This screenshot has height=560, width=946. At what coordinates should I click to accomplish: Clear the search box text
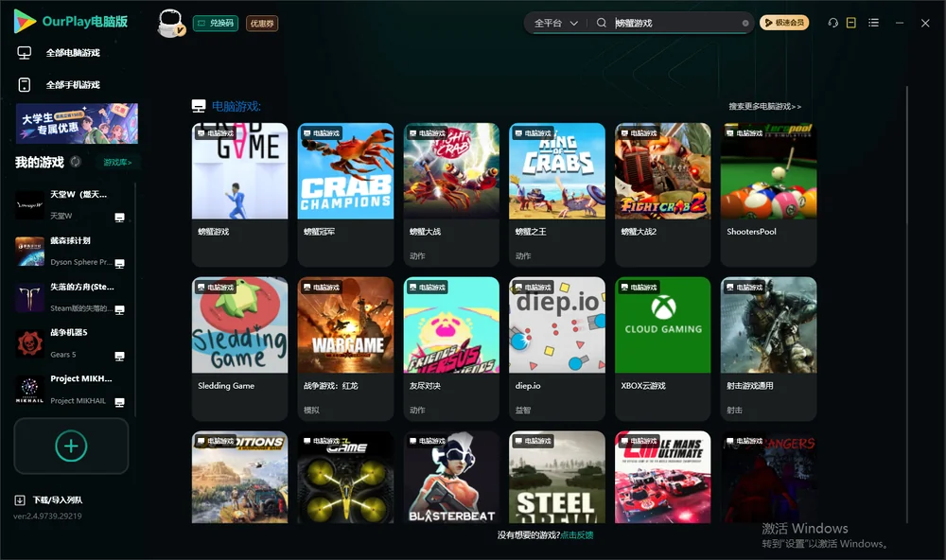745,24
